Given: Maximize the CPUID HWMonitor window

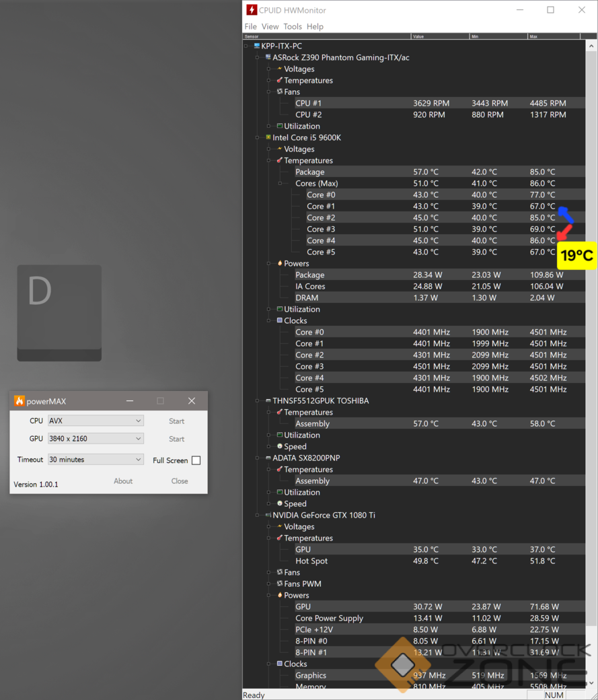Looking at the screenshot, I should 551,10.
